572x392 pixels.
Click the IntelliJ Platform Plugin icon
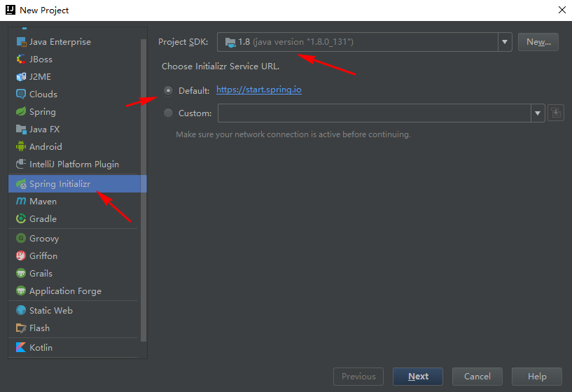[21, 164]
